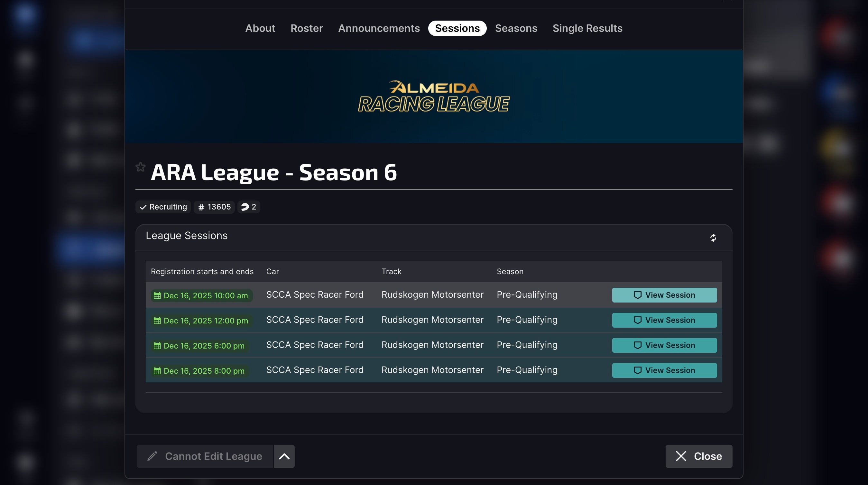Open the About tab
The width and height of the screenshot is (868, 485).
[x=260, y=28]
